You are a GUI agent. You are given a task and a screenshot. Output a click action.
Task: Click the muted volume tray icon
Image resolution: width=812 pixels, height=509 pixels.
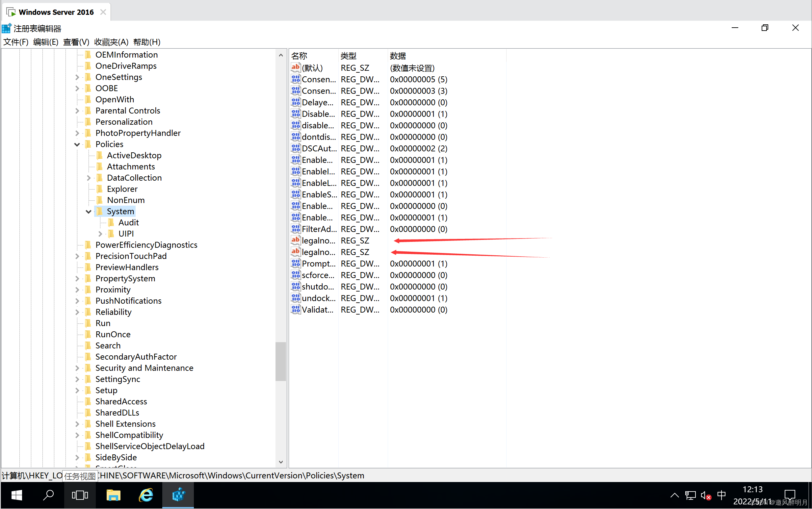coord(706,495)
